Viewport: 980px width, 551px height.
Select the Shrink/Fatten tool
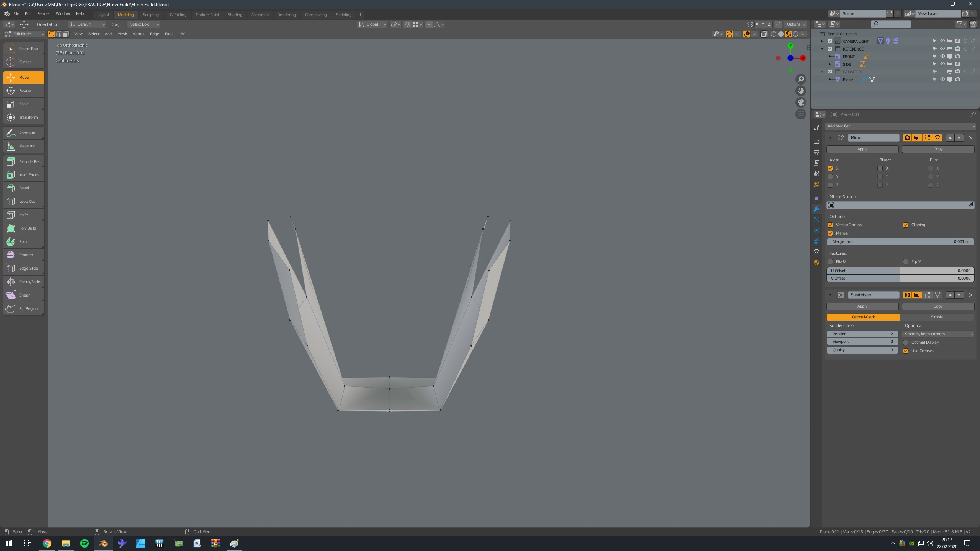coord(24,282)
